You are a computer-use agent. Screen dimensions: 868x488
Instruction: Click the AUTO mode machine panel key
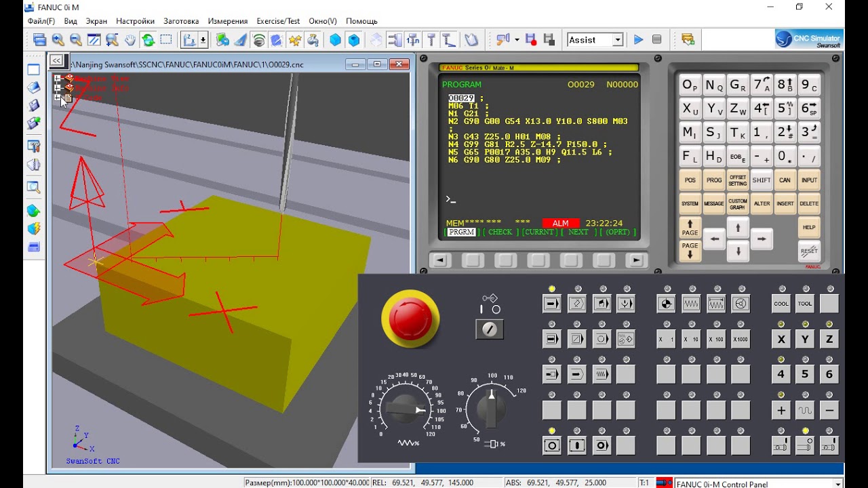pyautogui.click(x=552, y=303)
